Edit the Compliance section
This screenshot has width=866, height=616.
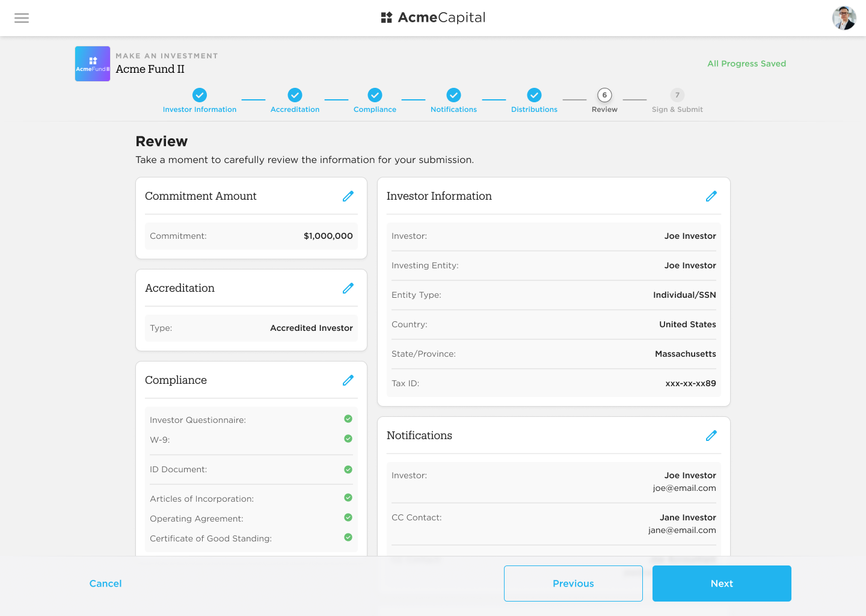pos(348,380)
